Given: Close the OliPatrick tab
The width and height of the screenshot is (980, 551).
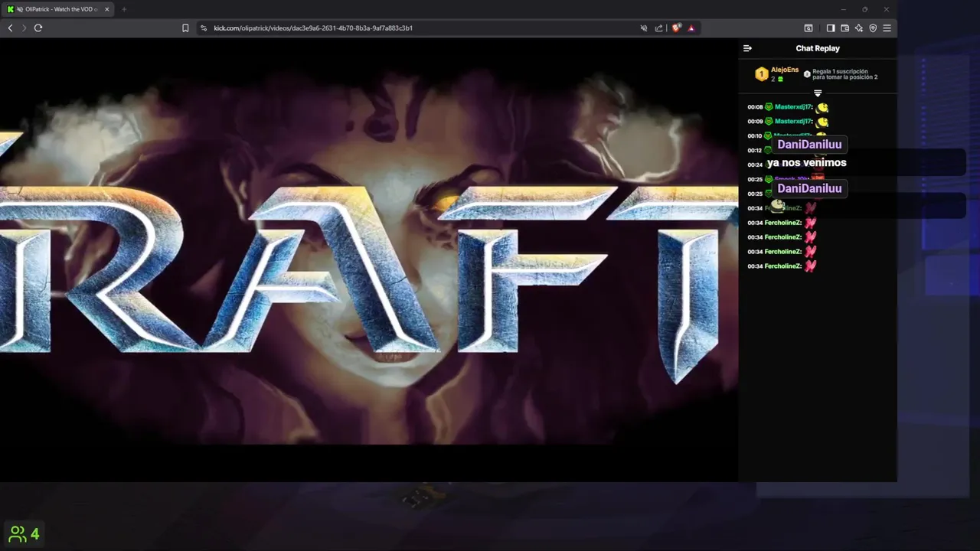Looking at the screenshot, I should point(106,9).
